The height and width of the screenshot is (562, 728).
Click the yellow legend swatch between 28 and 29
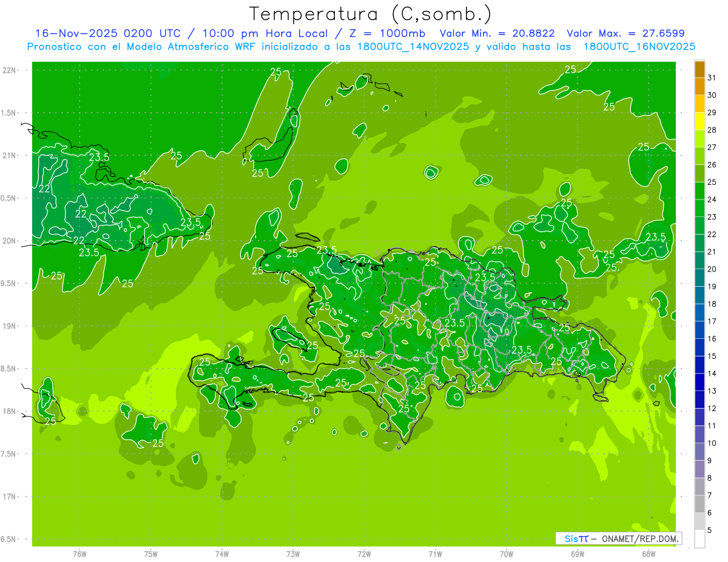699,121
